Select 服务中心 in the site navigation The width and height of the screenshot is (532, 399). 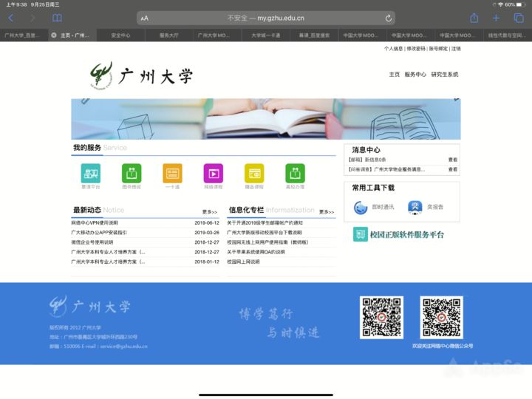pos(415,75)
